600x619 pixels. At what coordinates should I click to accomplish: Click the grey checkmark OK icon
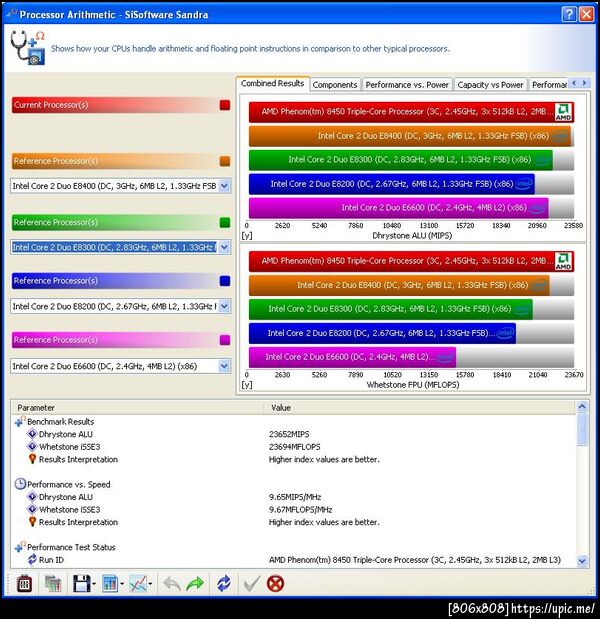pyautogui.click(x=252, y=583)
